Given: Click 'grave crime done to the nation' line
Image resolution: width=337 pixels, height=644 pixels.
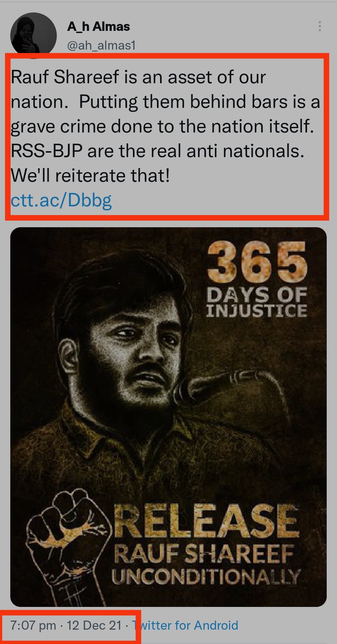Looking at the screenshot, I should [x=162, y=127].
